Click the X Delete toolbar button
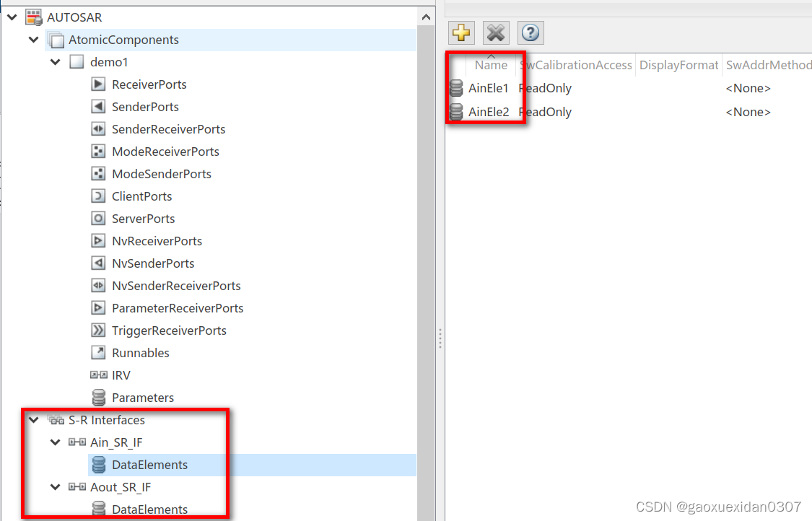Screen dimensions: 812x521 click(x=496, y=33)
